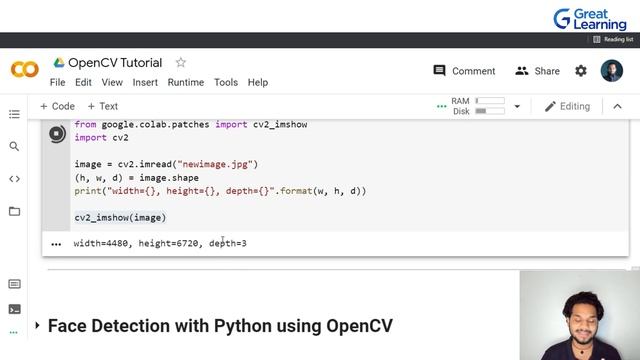Open the terminal sidebar icon
This screenshot has height=360, width=640.
tap(14, 309)
